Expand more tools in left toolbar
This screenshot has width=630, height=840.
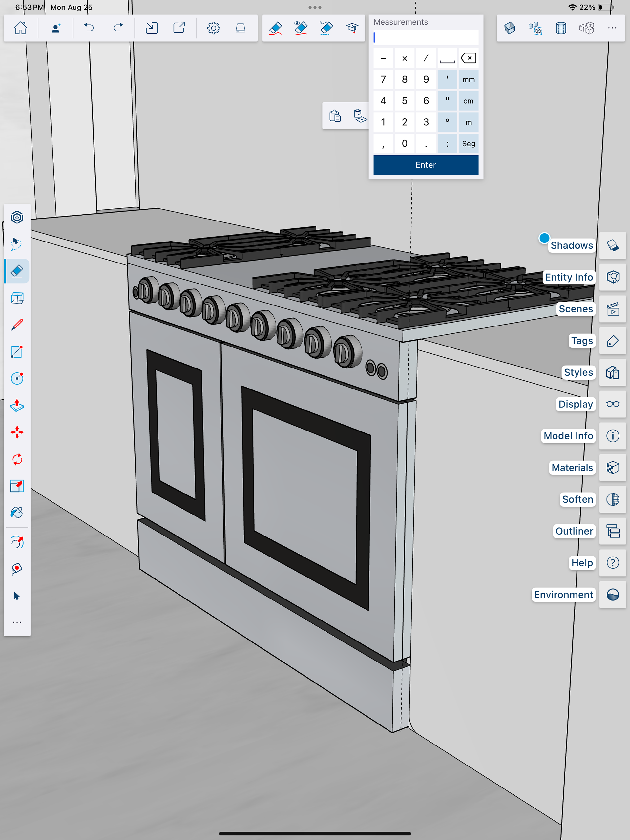click(17, 622)
